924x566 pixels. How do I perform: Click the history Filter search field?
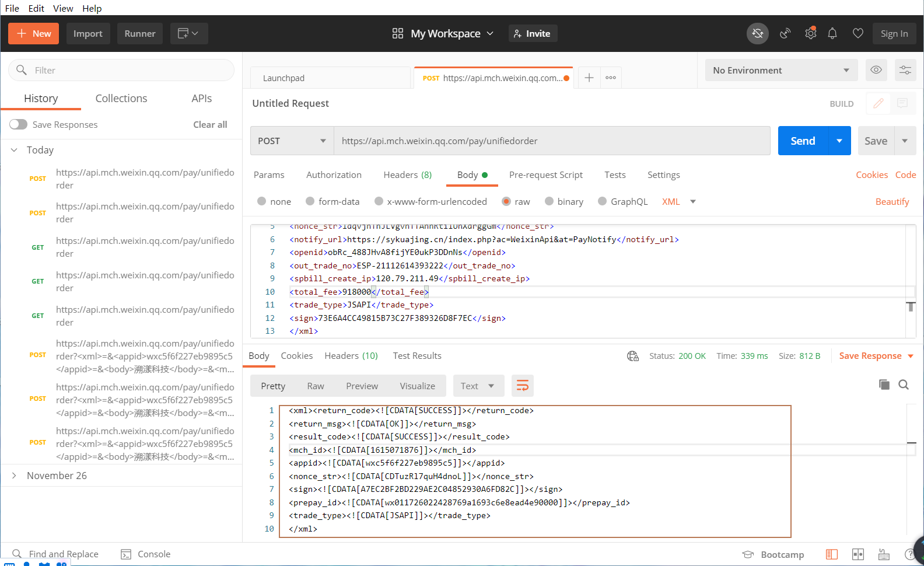(x=121, y=70)
